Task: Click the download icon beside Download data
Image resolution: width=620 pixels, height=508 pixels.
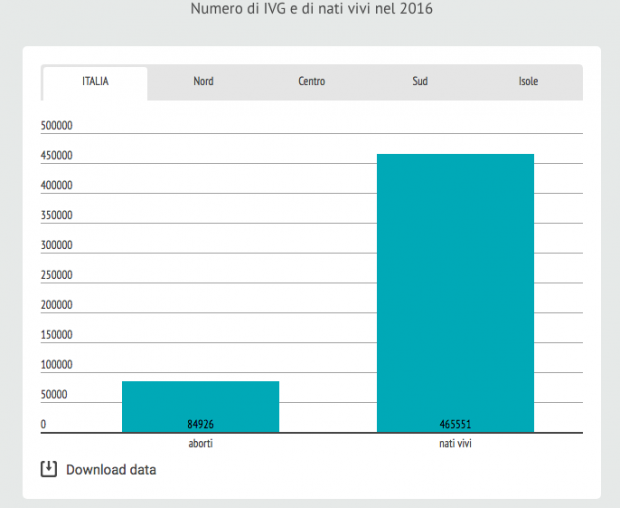Action: [48, 469]
